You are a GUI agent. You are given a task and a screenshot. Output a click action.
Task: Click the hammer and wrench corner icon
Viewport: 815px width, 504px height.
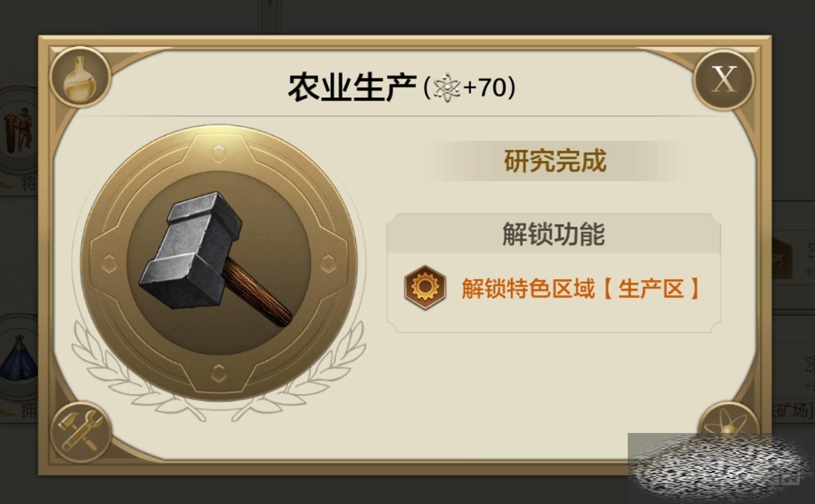pyautogui.click(x=80, y=431)
